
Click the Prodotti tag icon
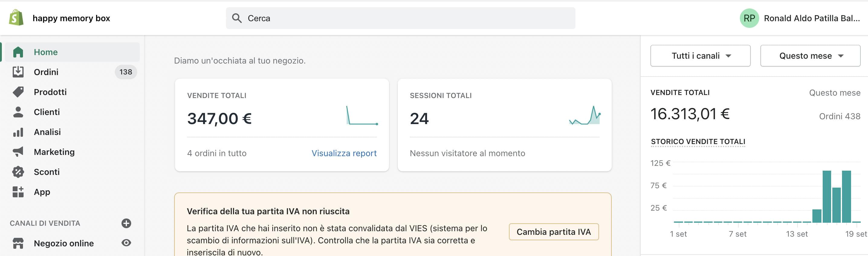18,92
